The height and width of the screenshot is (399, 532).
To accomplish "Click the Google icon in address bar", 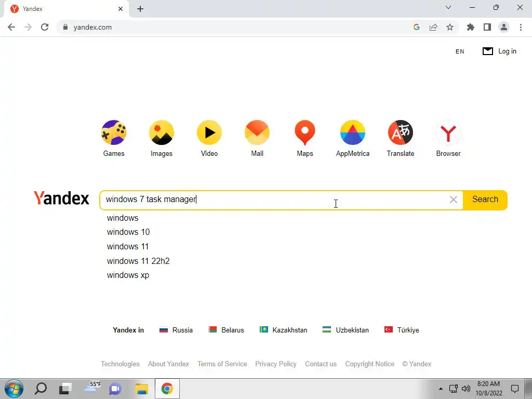I will tap(417, 27).
